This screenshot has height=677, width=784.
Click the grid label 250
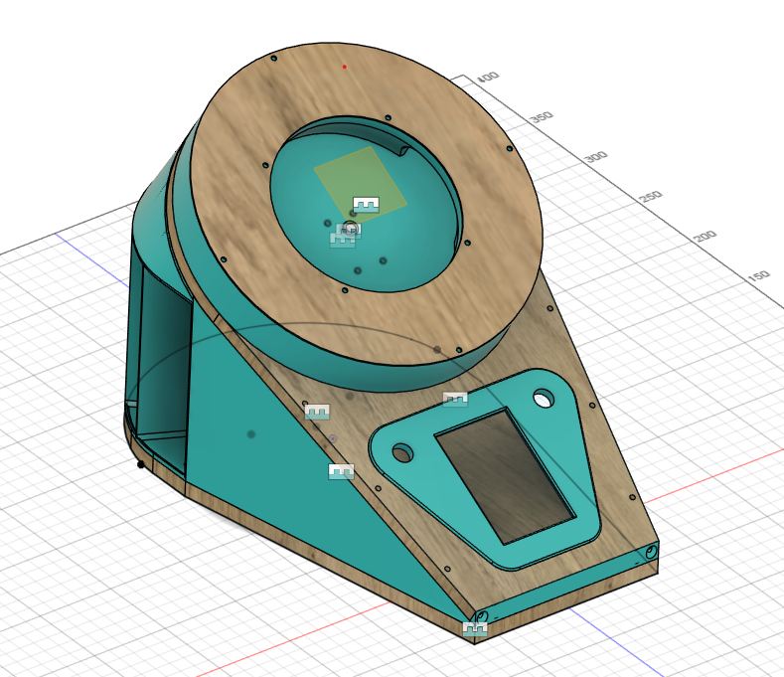pyautogui.click(x=651, y=196)
